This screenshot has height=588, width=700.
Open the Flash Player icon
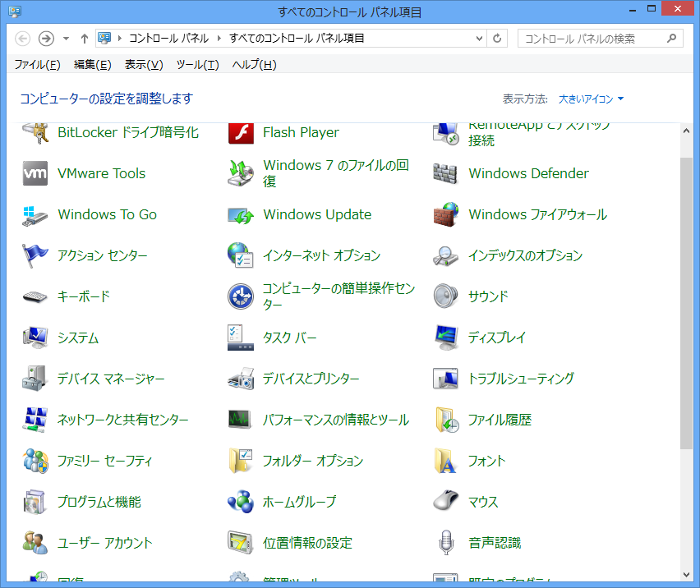[x=241, y=133]
